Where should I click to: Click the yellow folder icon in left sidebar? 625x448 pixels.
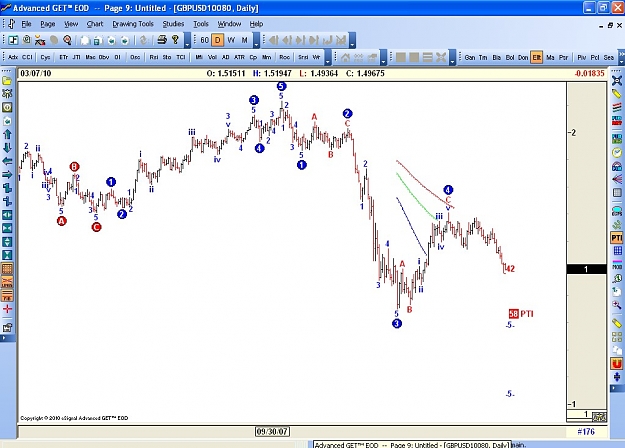tap(7, 81)
